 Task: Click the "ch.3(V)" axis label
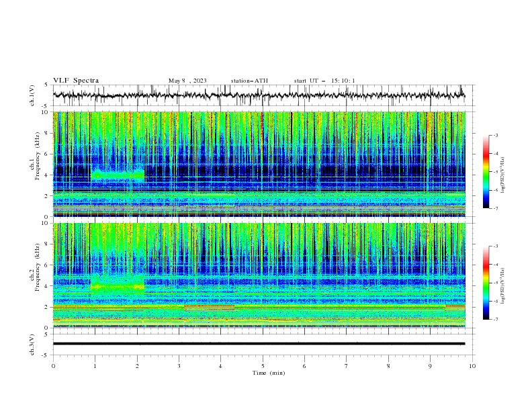pyautogui.click(x=32, y=345)
